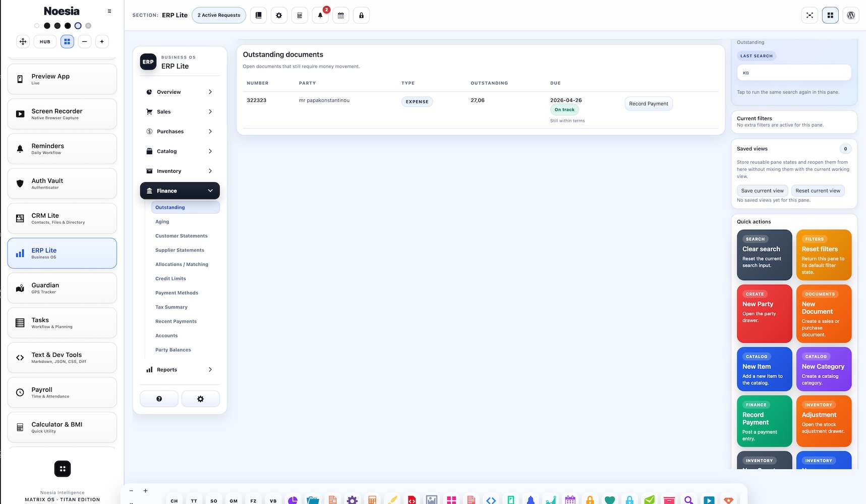The image size is (866, 504).
Task: Collapse the Finance section
Action: (180, 191)
